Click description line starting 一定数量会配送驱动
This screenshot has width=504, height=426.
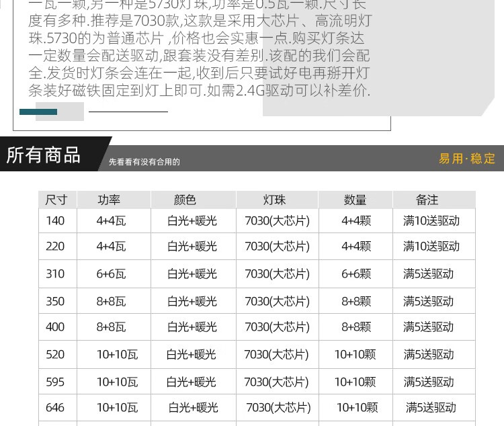point(200,56)
